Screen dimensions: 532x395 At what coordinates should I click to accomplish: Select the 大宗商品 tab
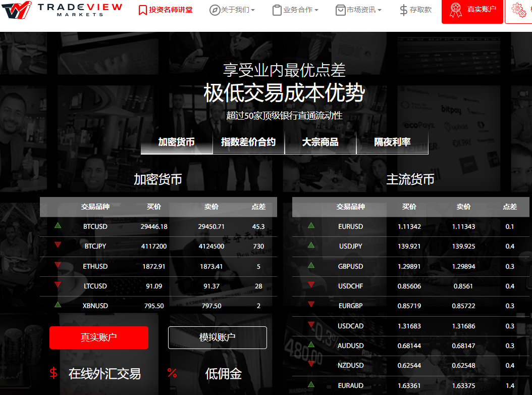coord(320,142)
